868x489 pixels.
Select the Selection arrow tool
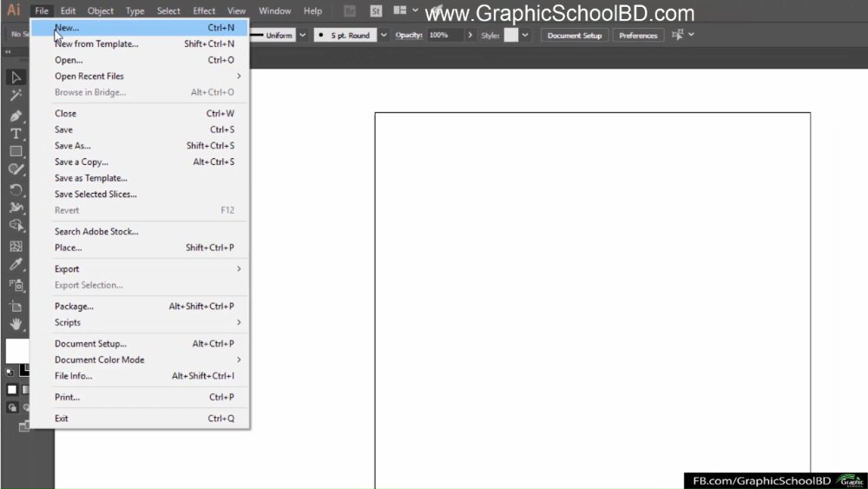click(16, 77)
